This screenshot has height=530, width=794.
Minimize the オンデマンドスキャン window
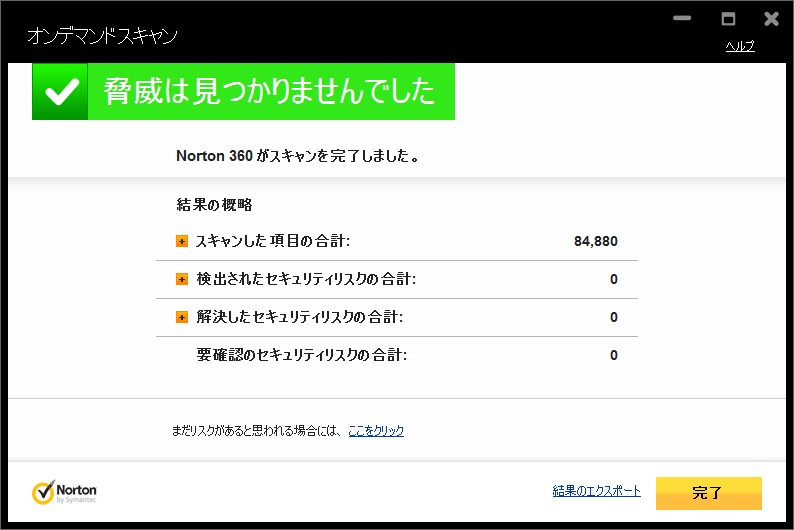coord(682,18)
